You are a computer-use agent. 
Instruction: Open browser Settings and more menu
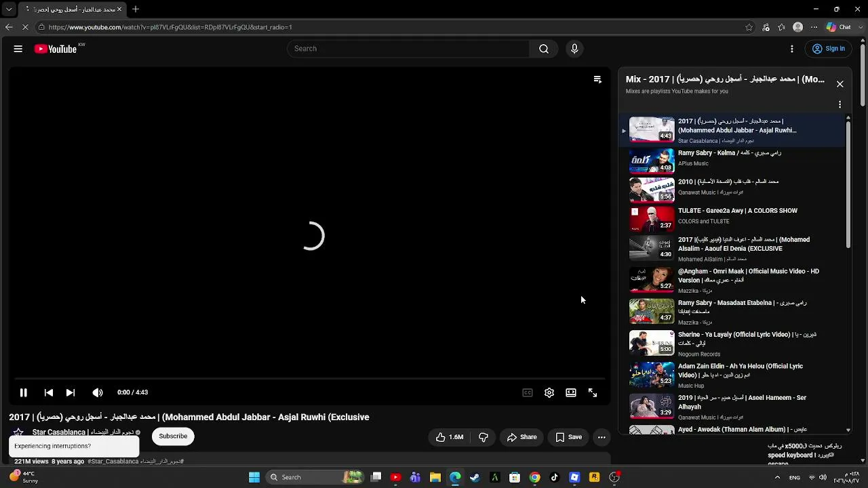point(814,27)
